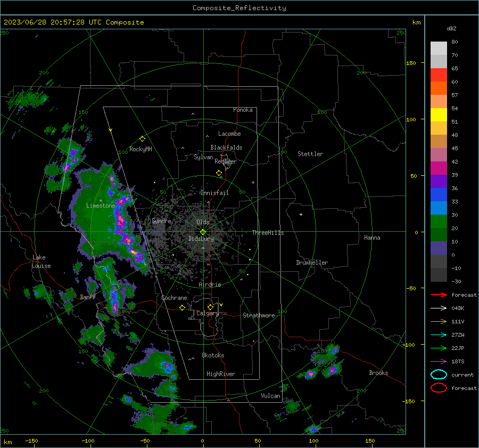Image resolution: width=479 pixels, height=448 pixels.
Task: Click the 'Lake Louise' label
Action: 41,262
